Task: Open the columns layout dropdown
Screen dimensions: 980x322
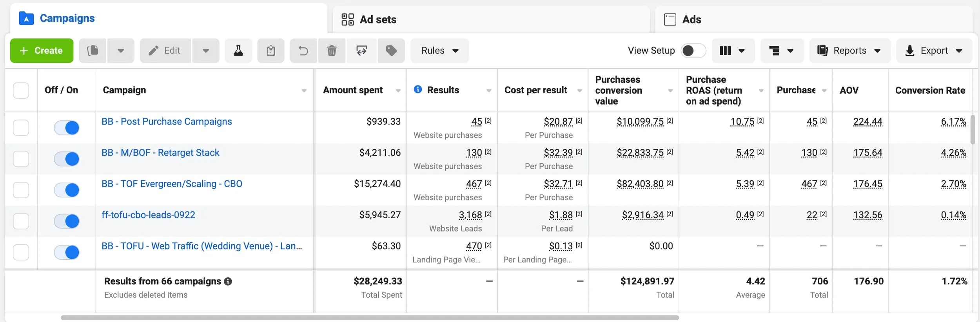Action: 732,51
